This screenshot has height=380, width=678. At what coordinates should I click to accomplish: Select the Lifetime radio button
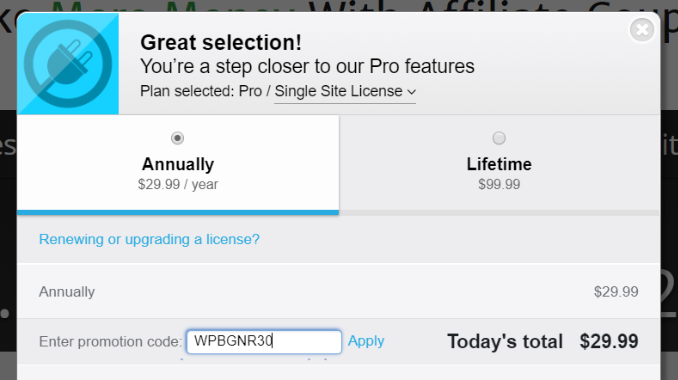click(x=499, y=138)
